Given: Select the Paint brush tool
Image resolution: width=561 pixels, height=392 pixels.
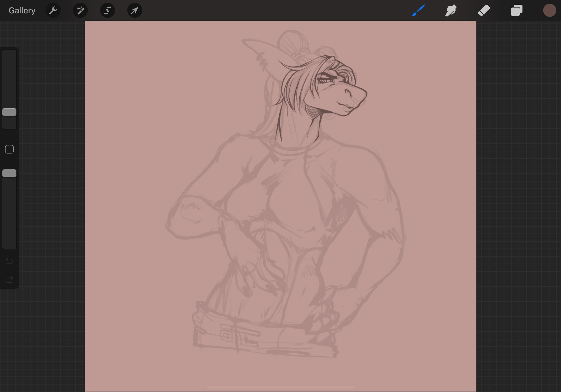Looking at the screenshot, I should (418, 11).
